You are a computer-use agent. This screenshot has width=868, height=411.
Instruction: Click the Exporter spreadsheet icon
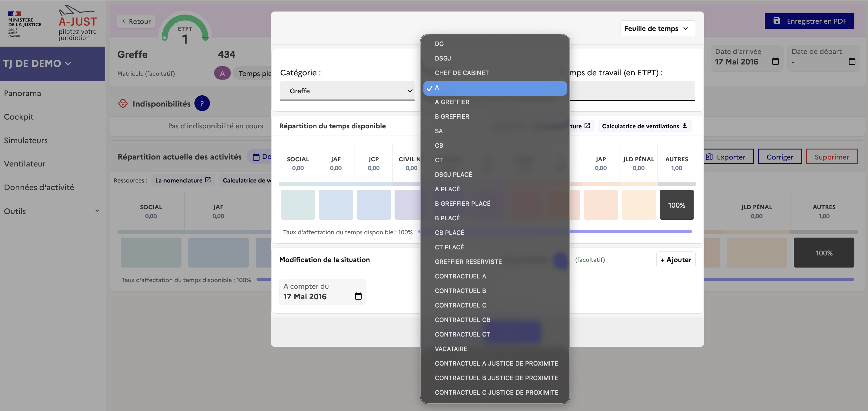pos(709,157)
